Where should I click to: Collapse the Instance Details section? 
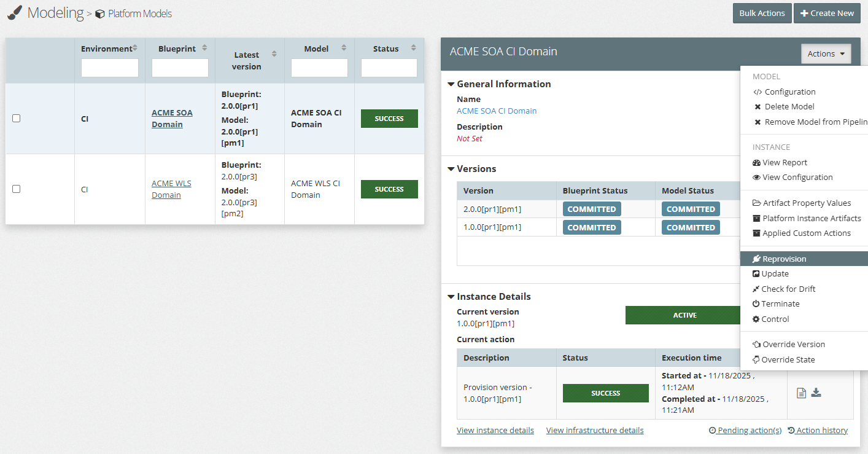(x=451, y=297)
